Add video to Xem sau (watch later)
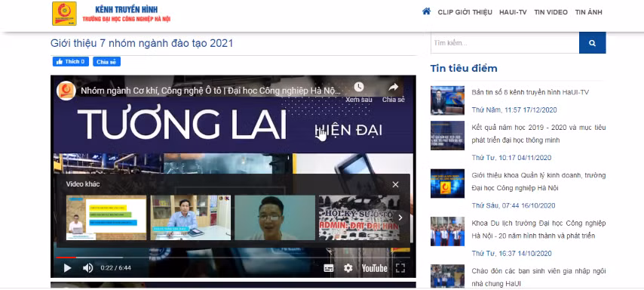This screenshot has height=290, width=644. [359, 91]
